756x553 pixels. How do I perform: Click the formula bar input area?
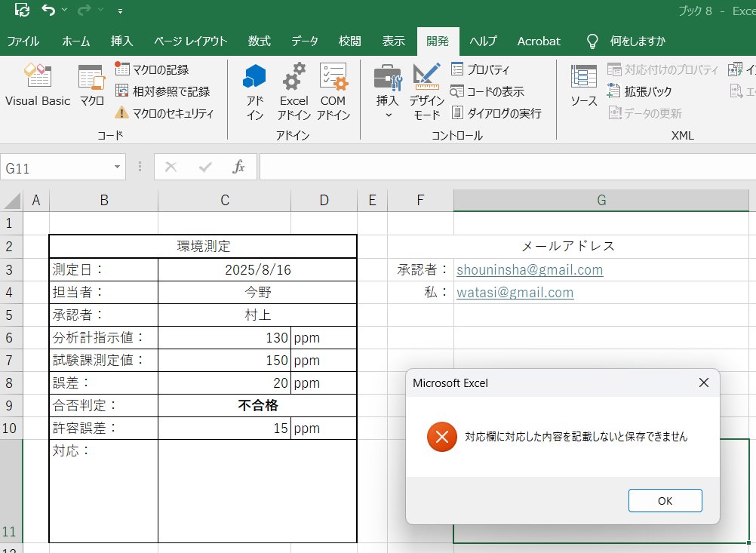(x=508, y=167)
